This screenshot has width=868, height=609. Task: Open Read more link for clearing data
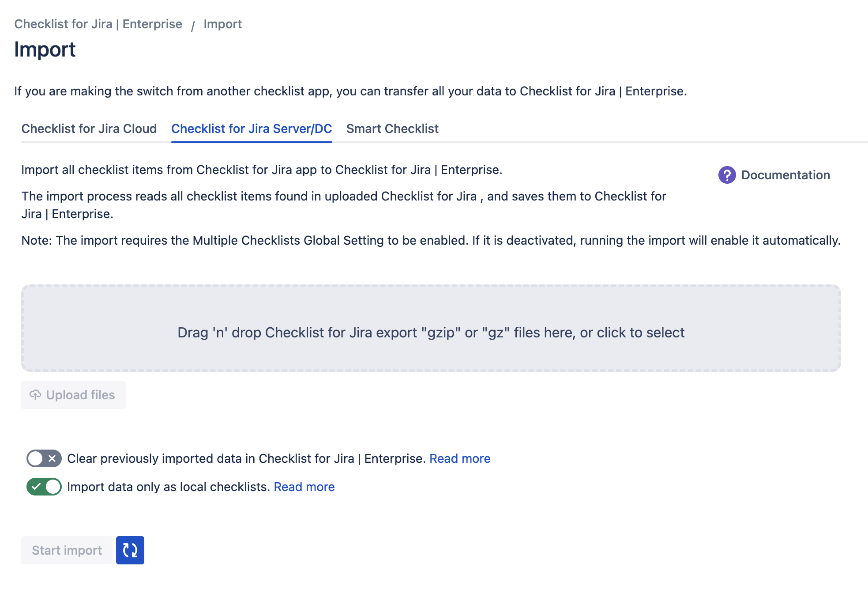(459, 458)
